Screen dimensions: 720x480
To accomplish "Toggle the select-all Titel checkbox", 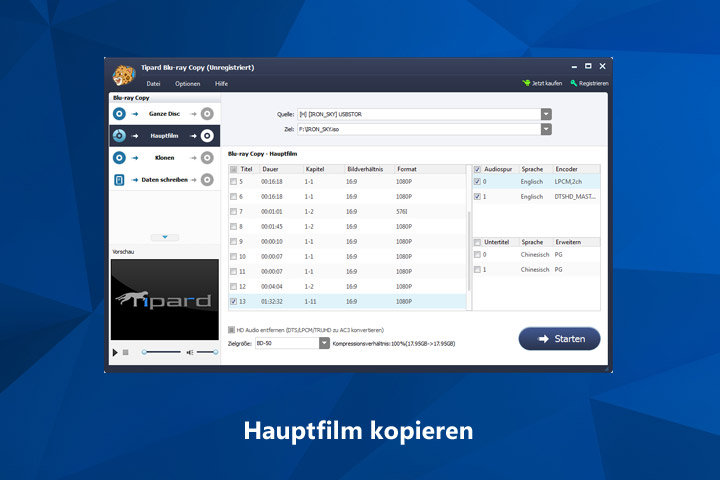I will coord(234,169).
